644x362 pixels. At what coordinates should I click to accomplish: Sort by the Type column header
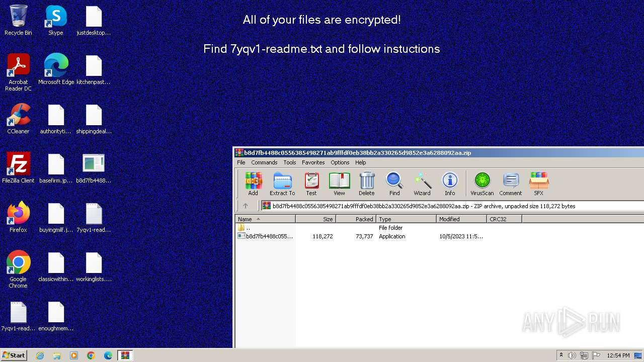point(406,219)
